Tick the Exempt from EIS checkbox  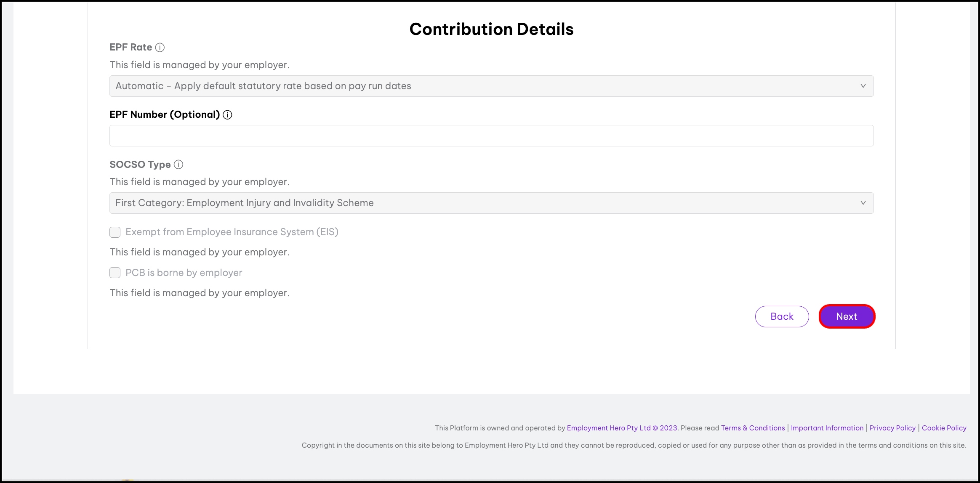coord(115,232)
